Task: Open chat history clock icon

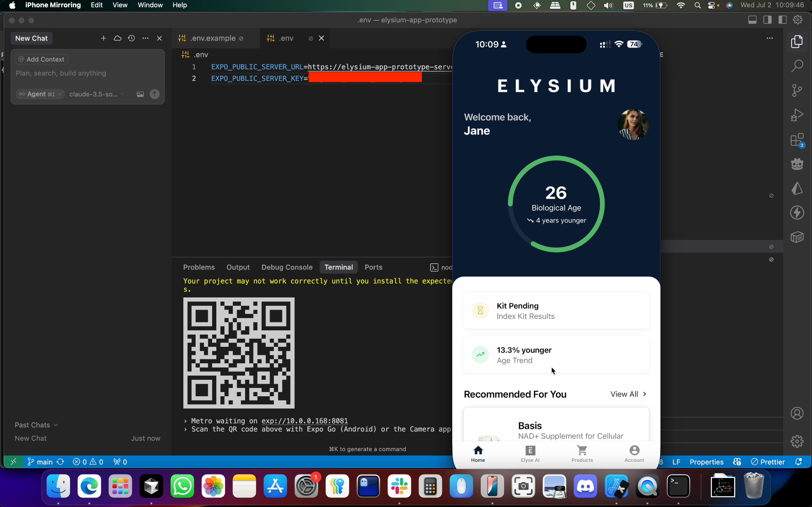Action: 131,38
